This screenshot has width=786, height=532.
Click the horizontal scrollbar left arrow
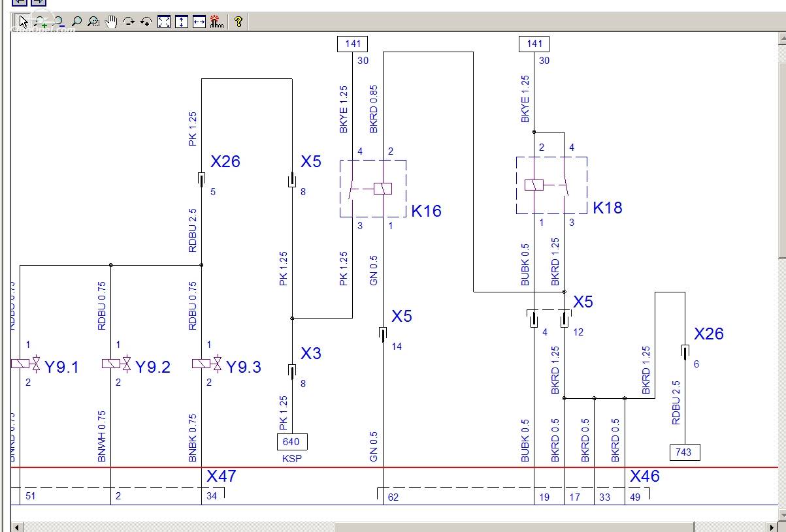tap(17, 527)
